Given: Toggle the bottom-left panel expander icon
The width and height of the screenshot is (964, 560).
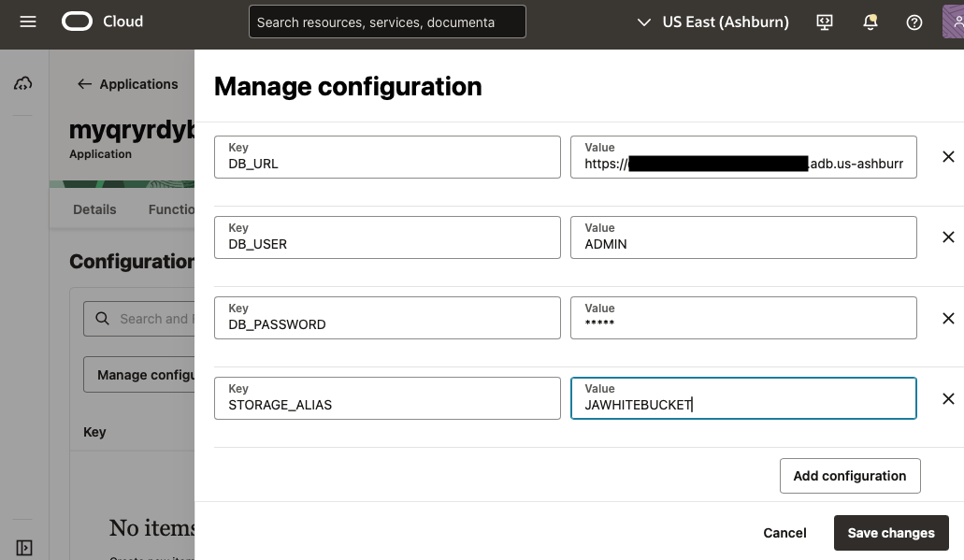Looking at the screenshot, I should (x=23, y=547).
